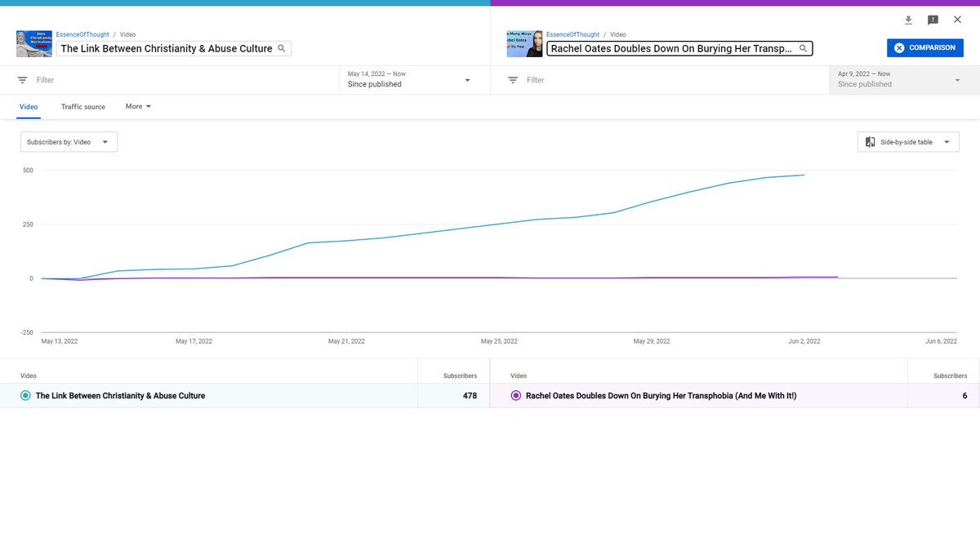Open the send feedback icon

(x=933, y=20)
